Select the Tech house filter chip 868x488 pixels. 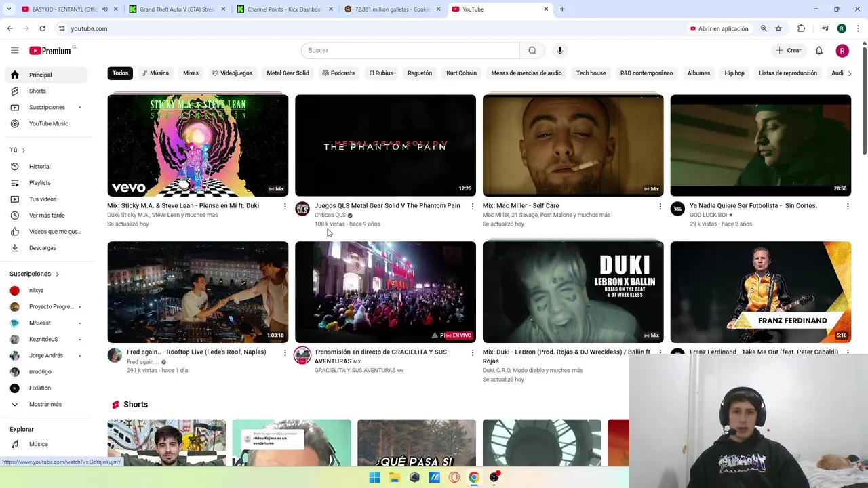coord(591,73)
